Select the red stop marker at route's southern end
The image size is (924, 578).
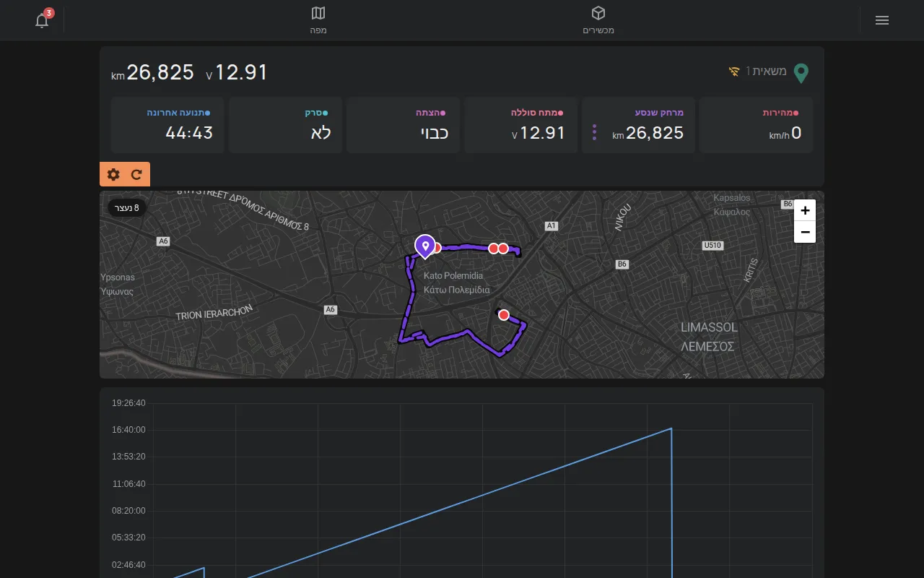504,315
